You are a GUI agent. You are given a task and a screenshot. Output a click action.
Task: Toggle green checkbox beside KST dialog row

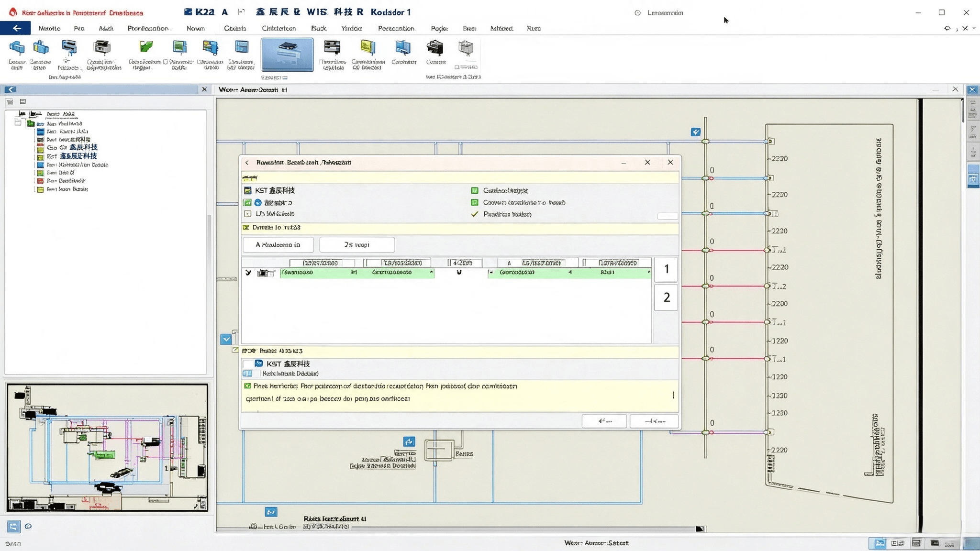(x=247, y=202)
